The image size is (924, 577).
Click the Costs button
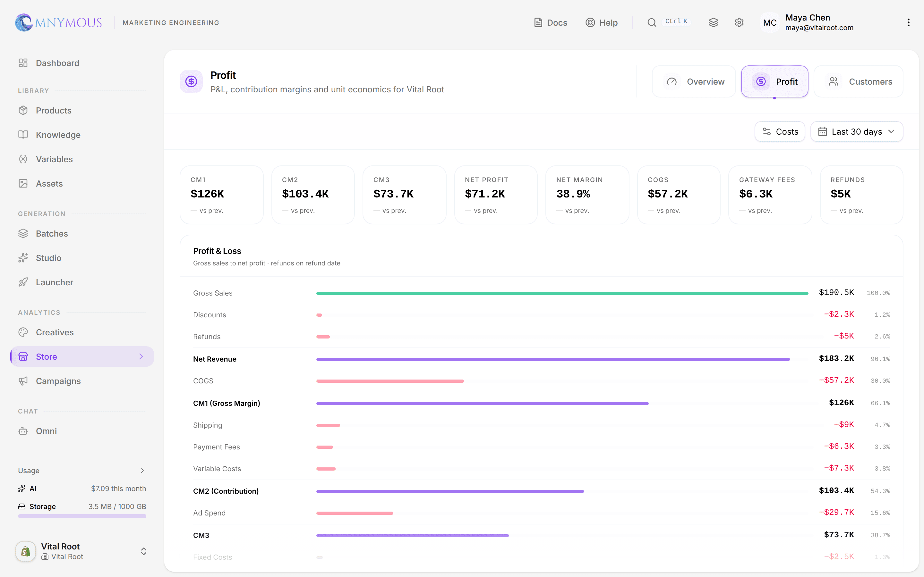click(x=780, y=132)
